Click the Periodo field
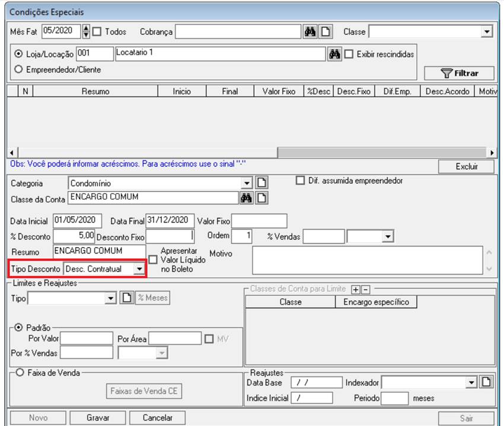This screenshot has width=504, height=426. pos(394,398)
